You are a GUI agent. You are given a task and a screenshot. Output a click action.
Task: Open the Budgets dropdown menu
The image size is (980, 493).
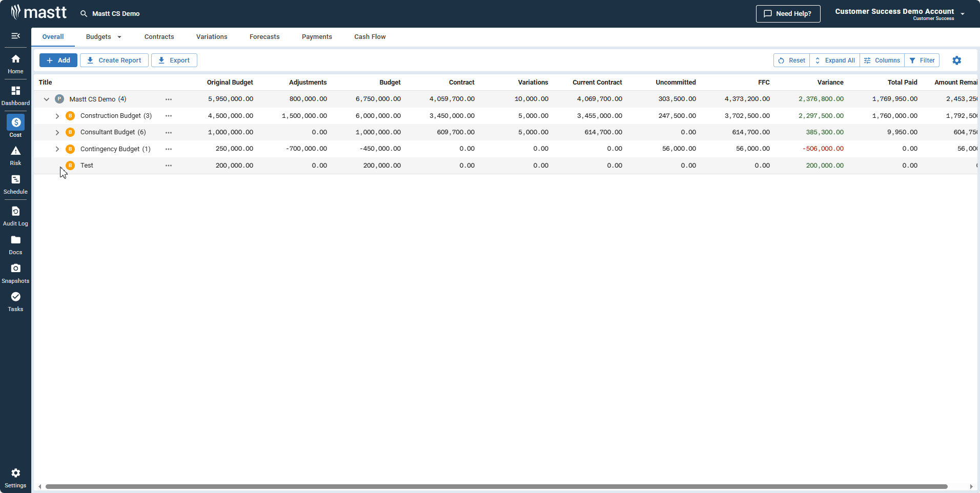(103, 36)
